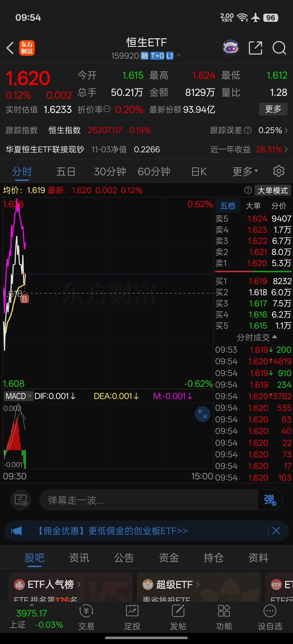This screenshot has height=644, width=293.
Task: Switch to 五日 chart tab
Action: pyautogui.click(x=66, y=172)
